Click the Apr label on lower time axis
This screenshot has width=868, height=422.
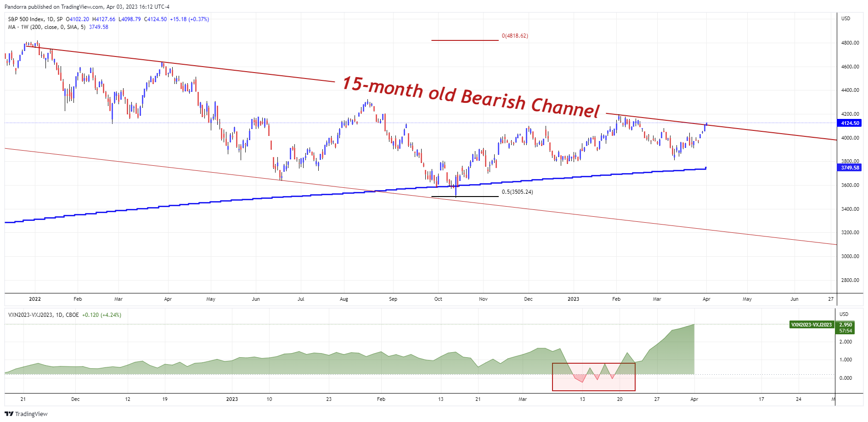point(694,399)
